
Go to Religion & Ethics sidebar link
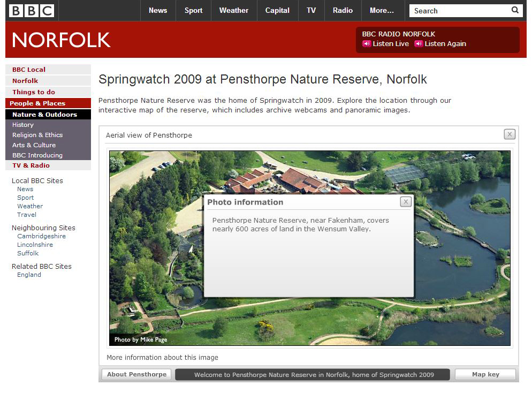pyautogui.click(x=37, y=135)
